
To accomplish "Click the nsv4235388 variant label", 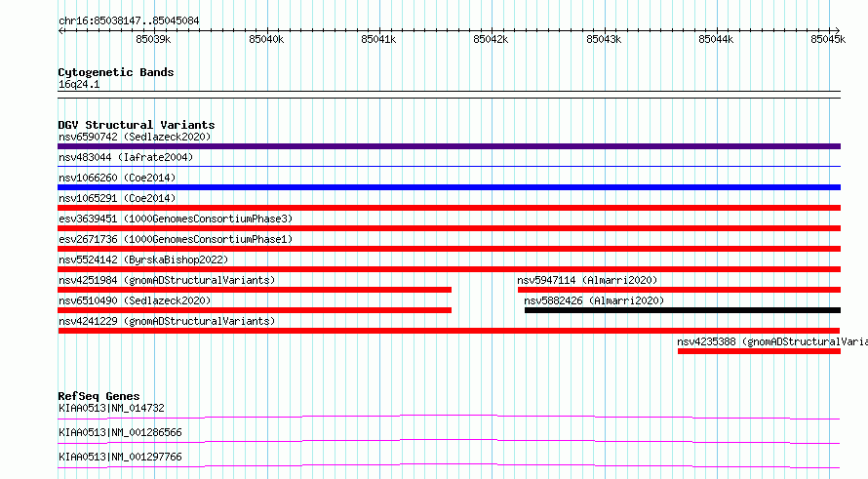I will [x=772, y=341].
